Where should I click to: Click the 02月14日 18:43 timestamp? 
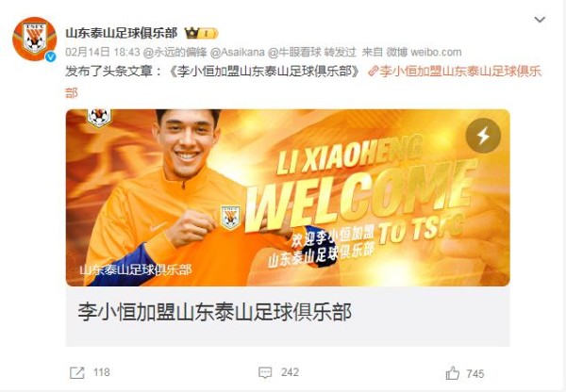pos(103,52)
